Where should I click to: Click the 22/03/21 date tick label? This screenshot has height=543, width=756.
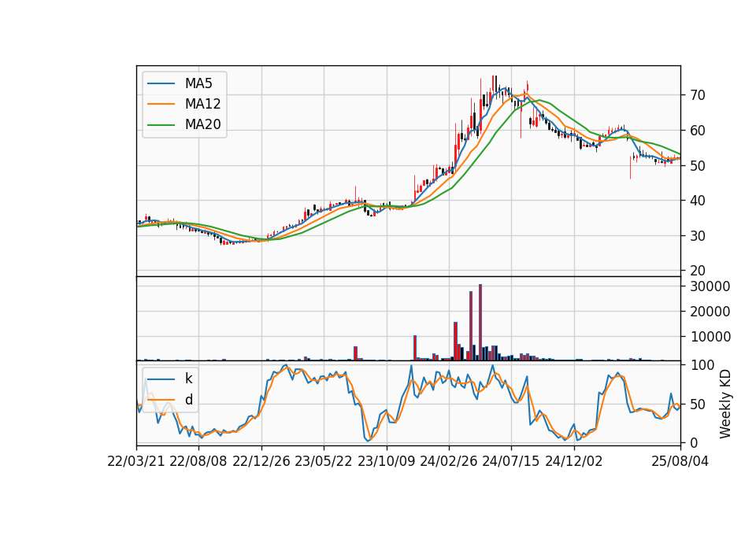(136, 461)
